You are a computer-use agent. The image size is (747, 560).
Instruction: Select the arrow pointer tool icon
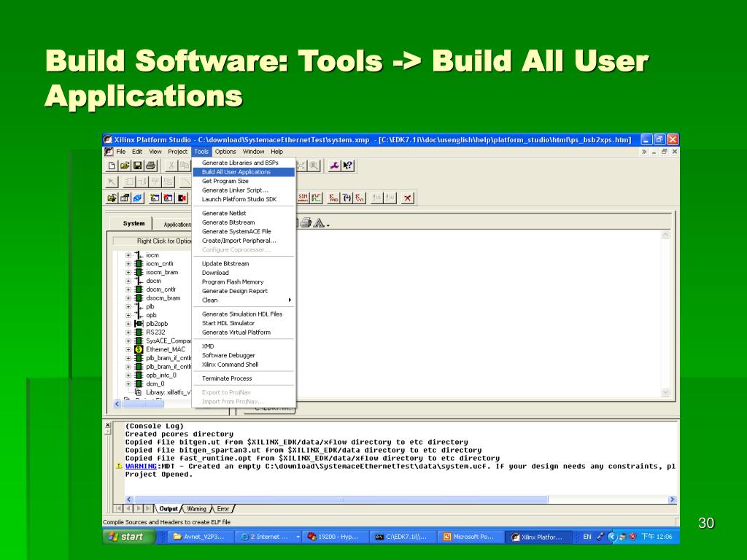112,182
